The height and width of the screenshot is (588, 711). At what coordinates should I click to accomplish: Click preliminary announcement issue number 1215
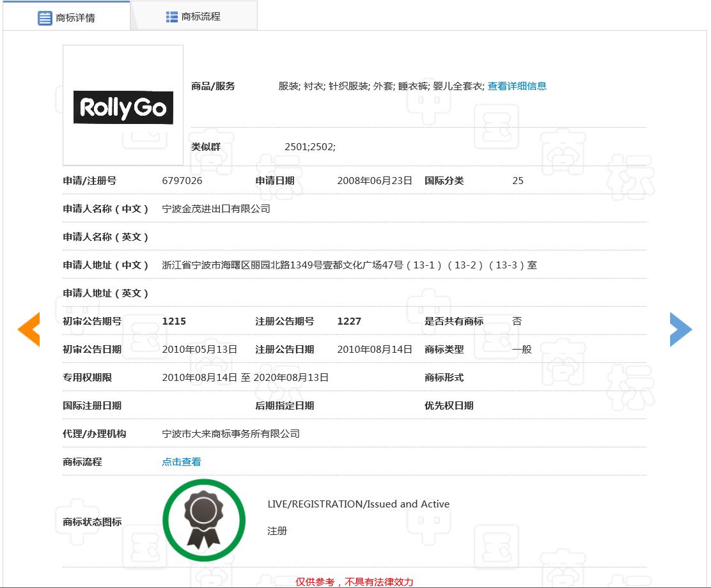click(x=174, y=321)
